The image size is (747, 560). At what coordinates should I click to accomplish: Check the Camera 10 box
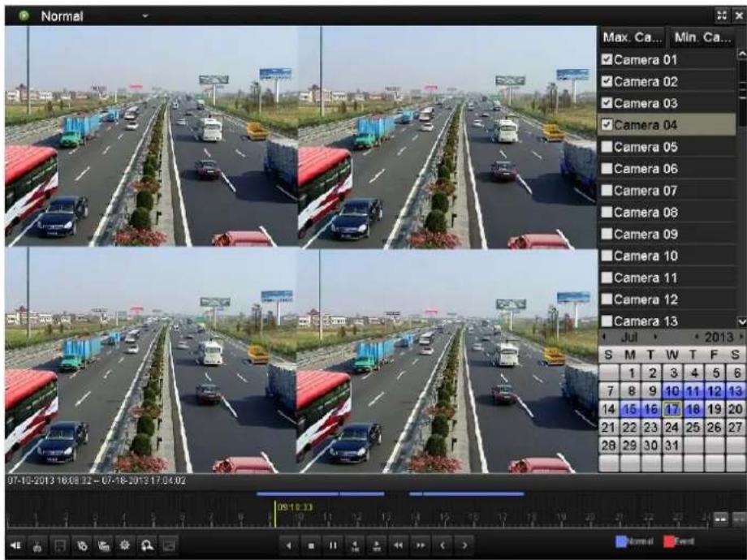(x=607, y=256)
